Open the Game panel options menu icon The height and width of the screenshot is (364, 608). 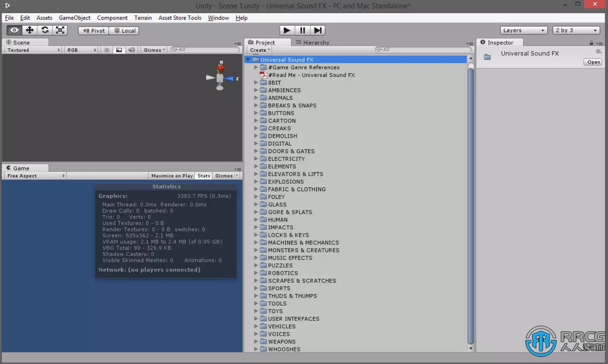(x=238, y=169)
